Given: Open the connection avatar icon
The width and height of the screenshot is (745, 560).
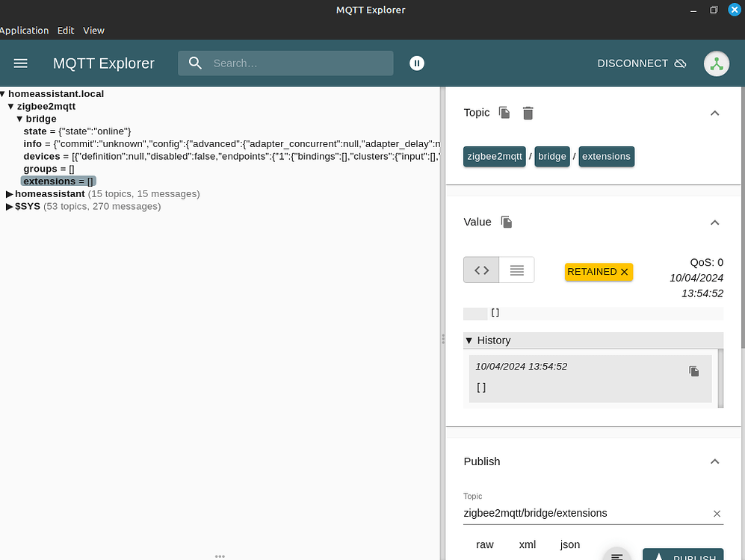Looking at the screenshot, I should click(x=717, y=63).
